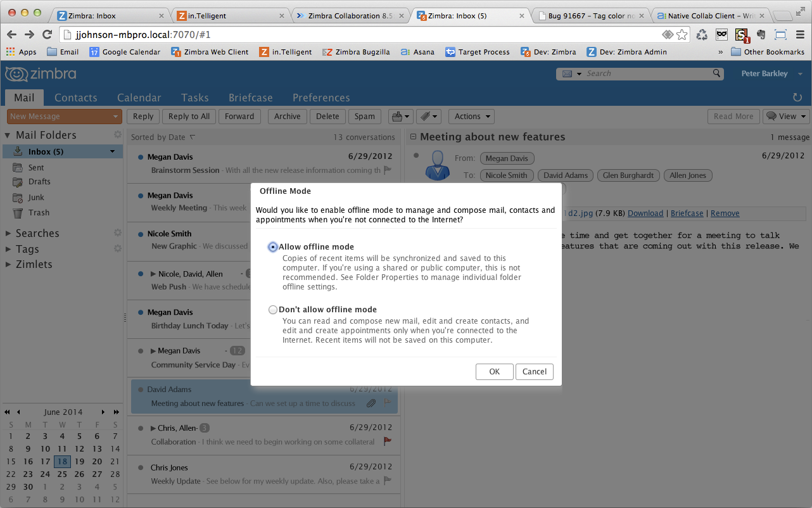Click the Delete toolbar button
Image resolution: width=812 pixels, height=508 pixels.
[327, 117]
